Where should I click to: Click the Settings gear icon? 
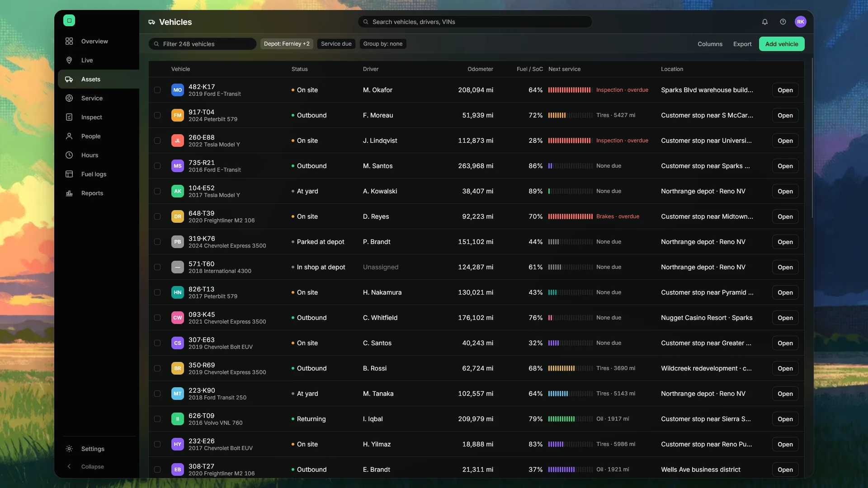pyautogui.click(x=69, y=449)
